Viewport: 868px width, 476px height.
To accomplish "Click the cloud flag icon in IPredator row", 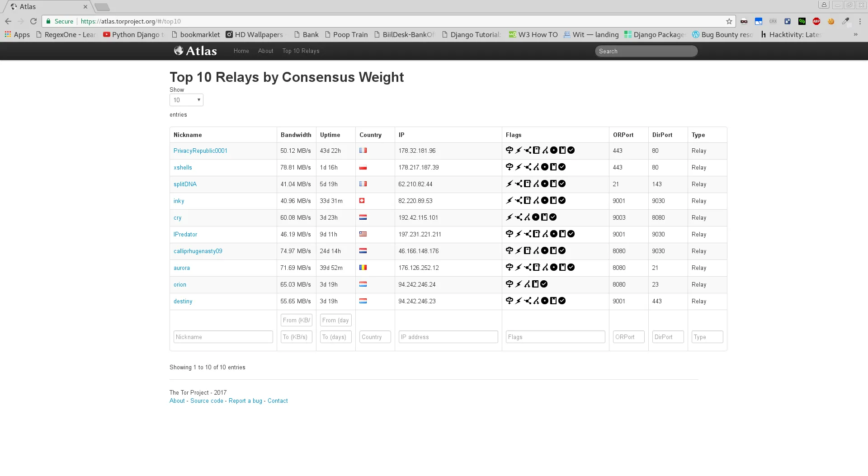I will click(x=509, y=234).
